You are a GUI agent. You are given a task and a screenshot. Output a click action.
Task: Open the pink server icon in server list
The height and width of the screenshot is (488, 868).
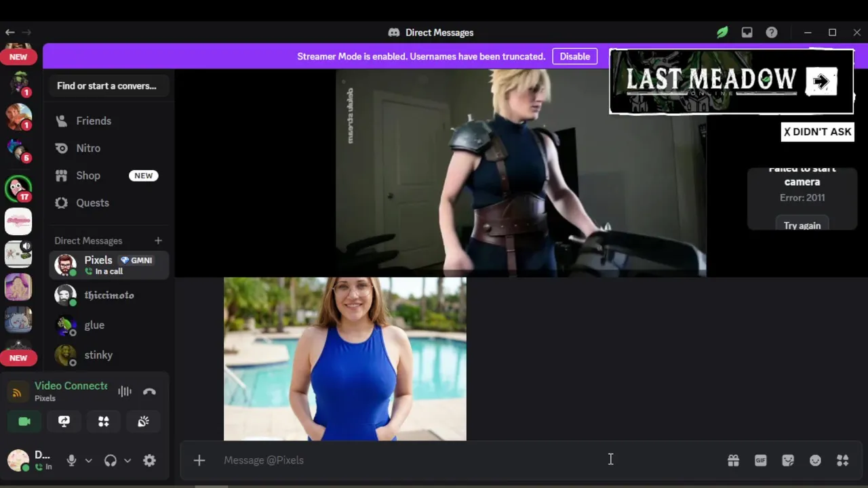coord(18,222)
